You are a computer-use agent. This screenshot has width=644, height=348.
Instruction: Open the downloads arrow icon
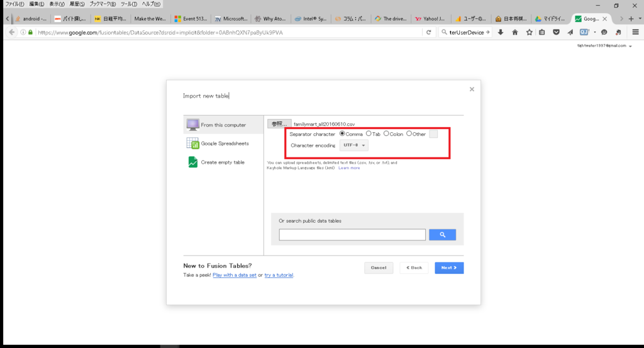click(500, 32)
